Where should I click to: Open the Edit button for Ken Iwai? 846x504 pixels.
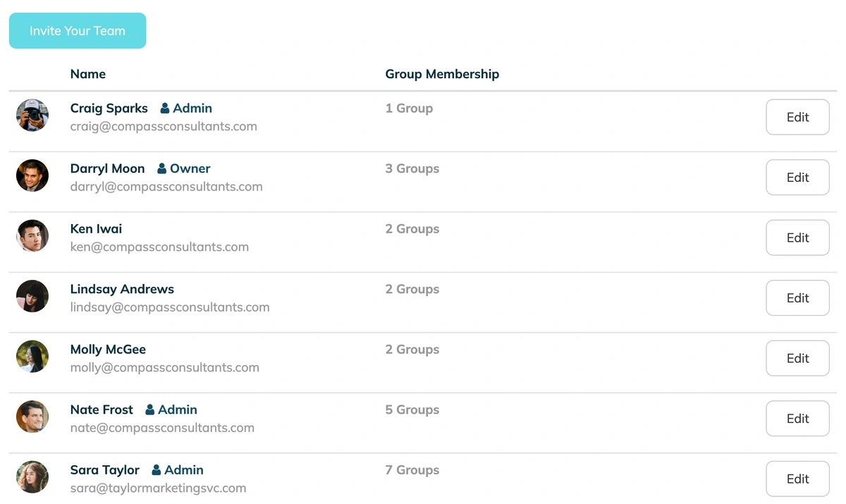797,238
